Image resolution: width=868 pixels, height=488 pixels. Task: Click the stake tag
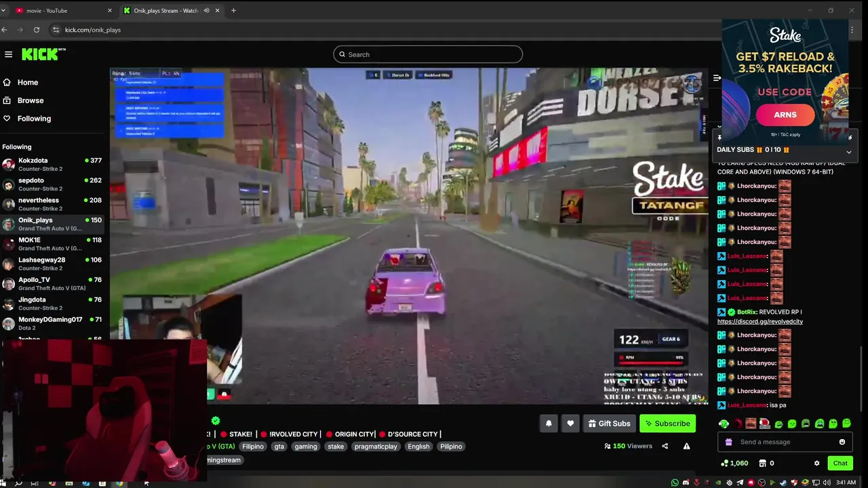click(x=336, y=447)
